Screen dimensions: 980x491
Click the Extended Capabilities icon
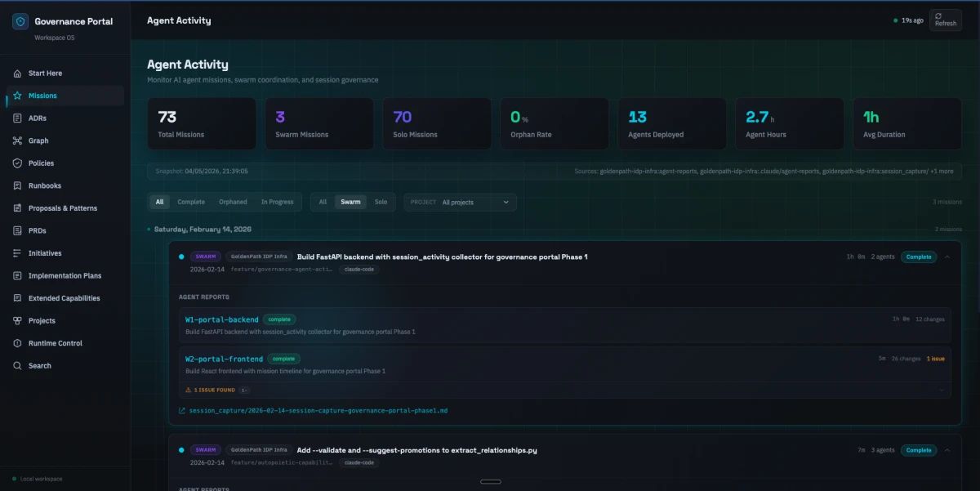17,298
